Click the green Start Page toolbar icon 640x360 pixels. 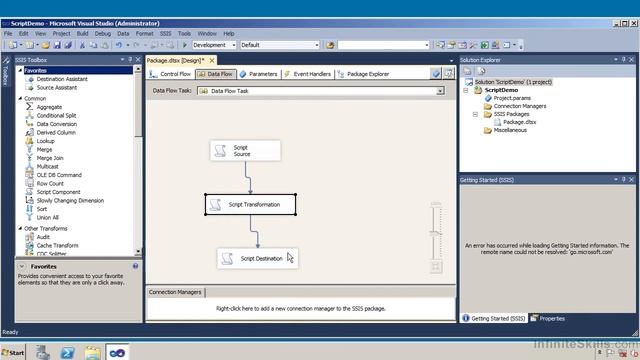484,45
